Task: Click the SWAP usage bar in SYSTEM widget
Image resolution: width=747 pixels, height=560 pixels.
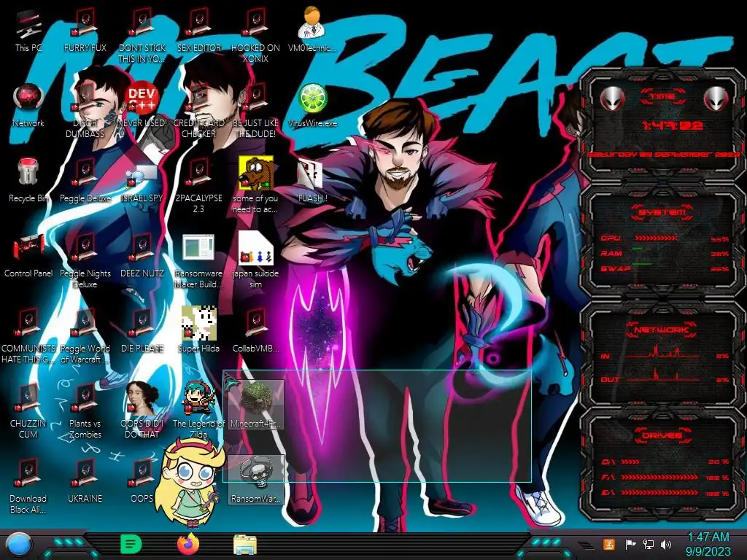Action: pos(642,264)
